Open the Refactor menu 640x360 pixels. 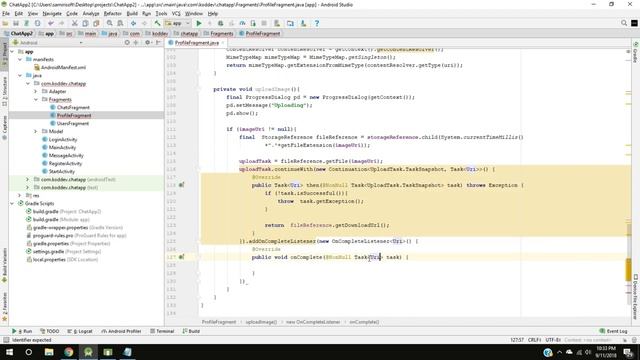pos(112,13)
